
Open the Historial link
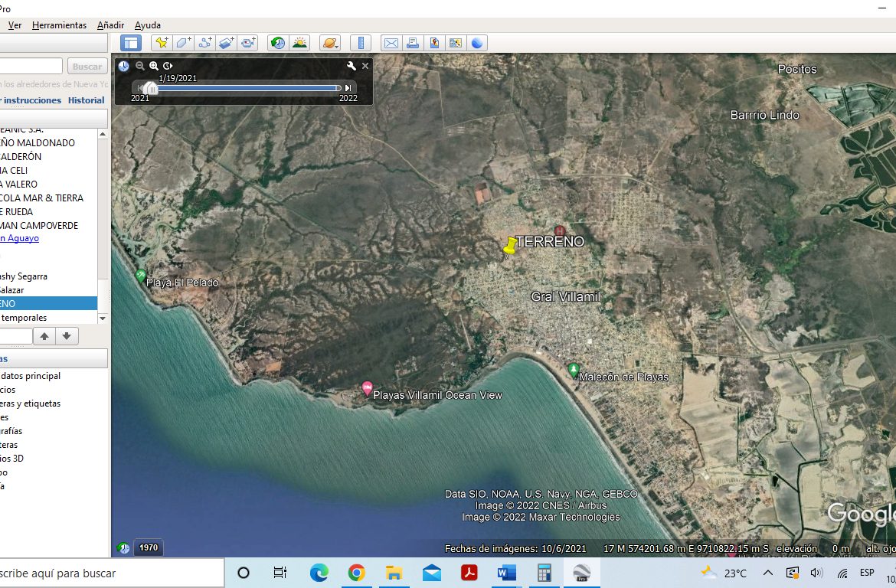click(87, 100)
